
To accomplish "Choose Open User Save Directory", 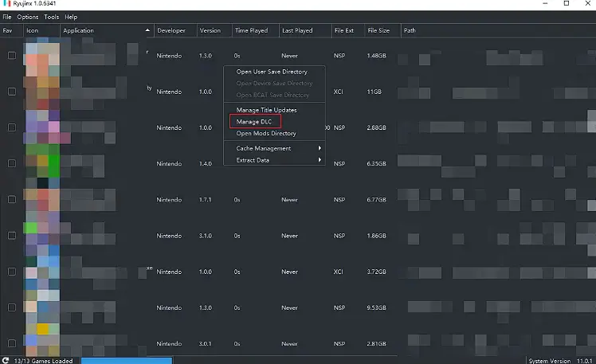I will pos(271,72).
